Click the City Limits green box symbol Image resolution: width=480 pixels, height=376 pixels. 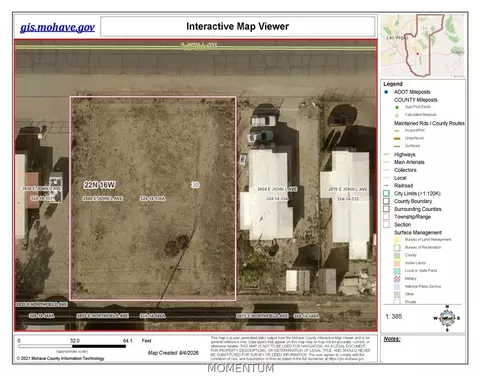(x=386, y=193)
